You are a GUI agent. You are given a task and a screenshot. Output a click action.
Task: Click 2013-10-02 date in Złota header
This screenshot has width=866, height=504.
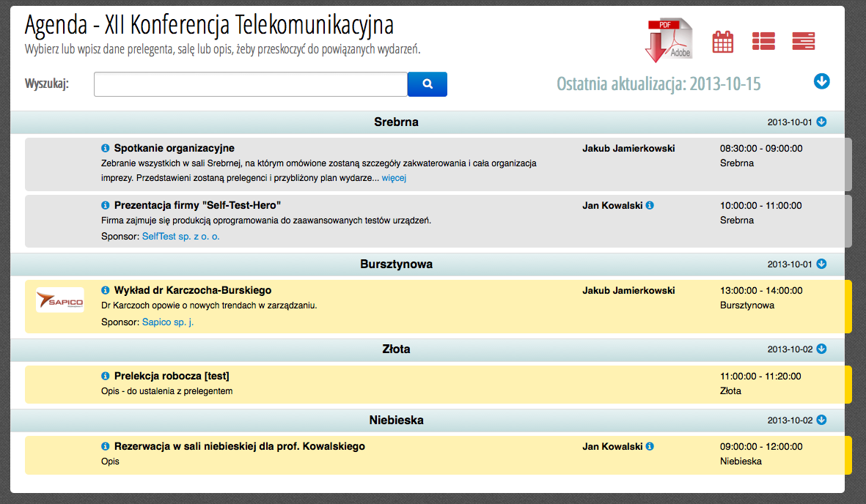(x=790, y=349)
